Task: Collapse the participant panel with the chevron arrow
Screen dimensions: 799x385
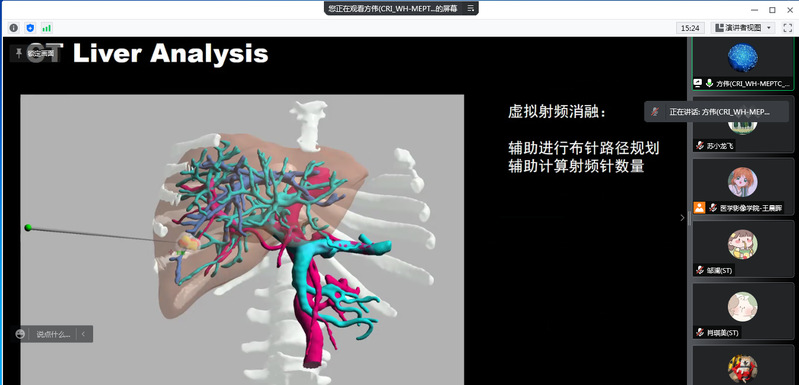Action: click(683, 217)
